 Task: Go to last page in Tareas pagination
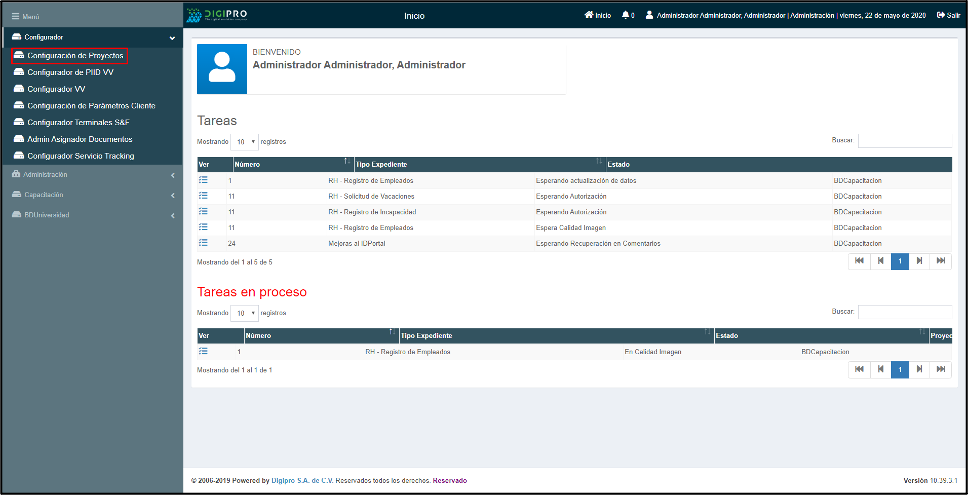coord(940,261)
